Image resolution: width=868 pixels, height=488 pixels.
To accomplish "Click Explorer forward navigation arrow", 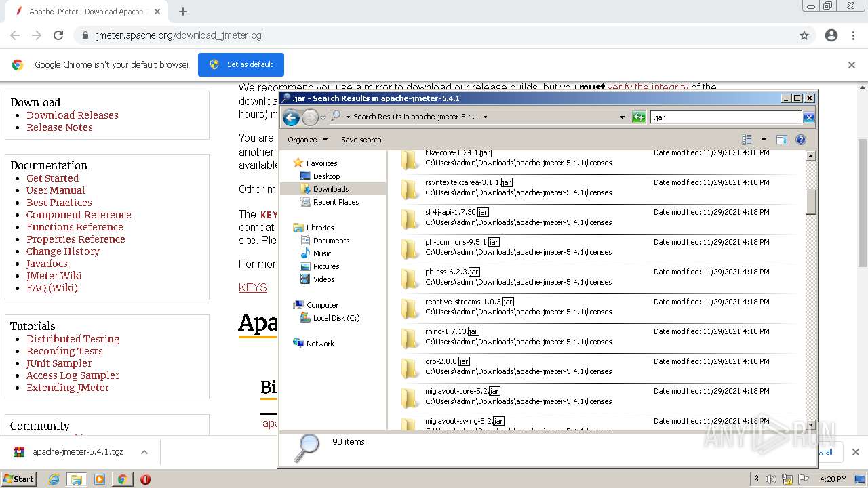I will point(310,117).
